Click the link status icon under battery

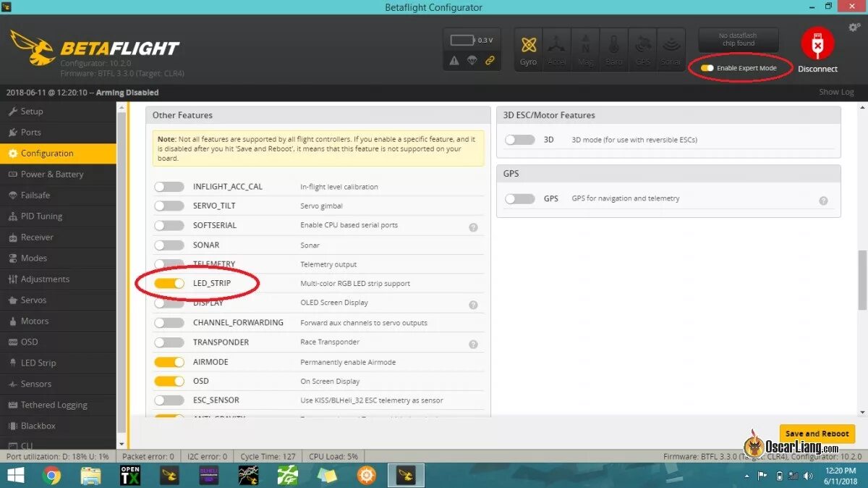click(x=490, y=61)
